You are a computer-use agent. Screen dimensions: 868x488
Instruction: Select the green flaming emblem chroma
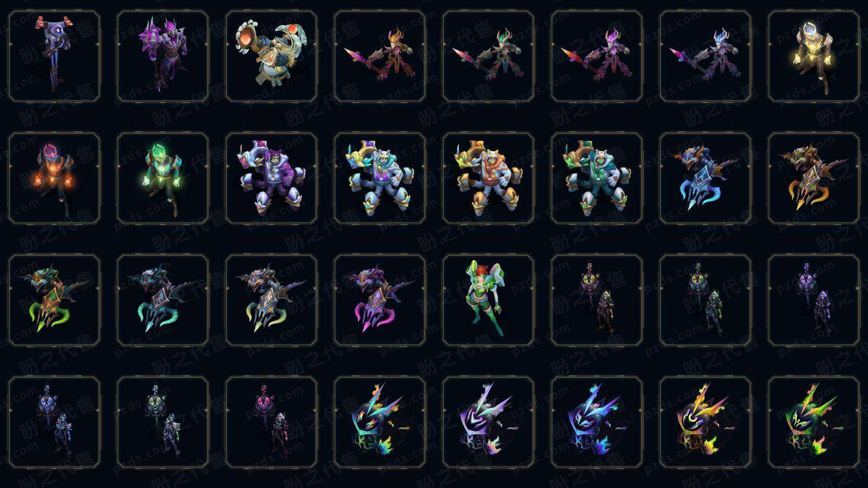click(x=814, y=422)
